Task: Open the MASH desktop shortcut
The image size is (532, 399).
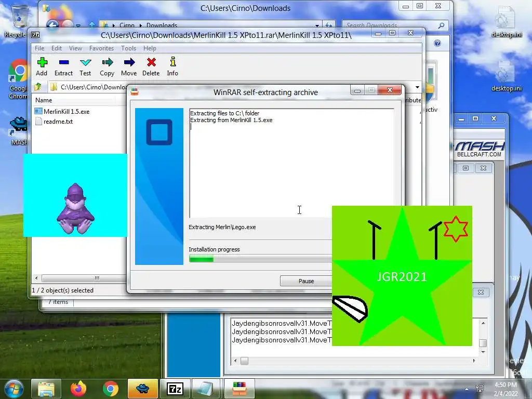Action: pos(19,131)
